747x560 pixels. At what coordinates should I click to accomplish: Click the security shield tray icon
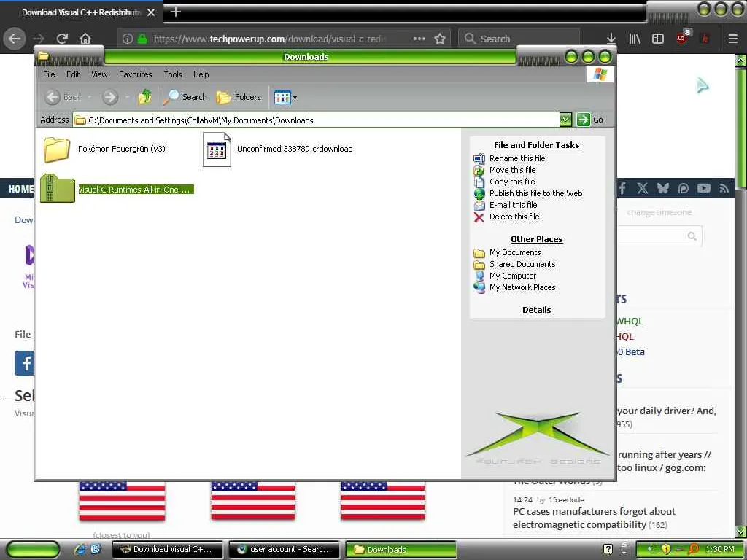(666, 549)
